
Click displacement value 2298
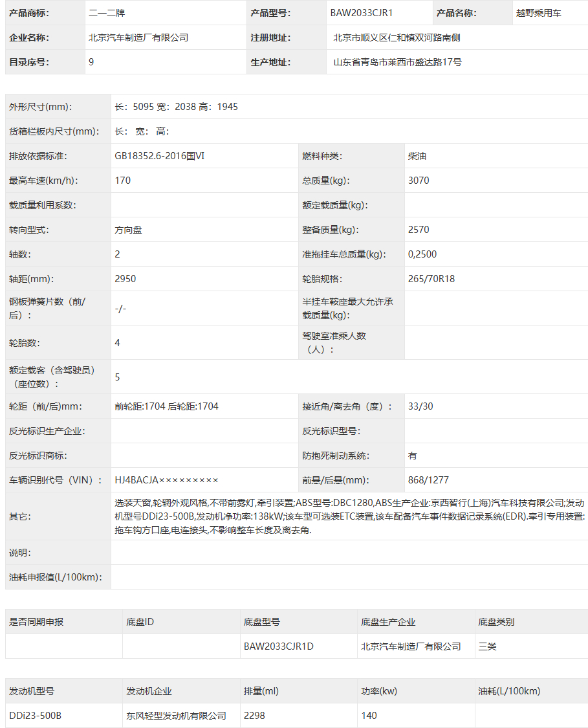[254, 716]
